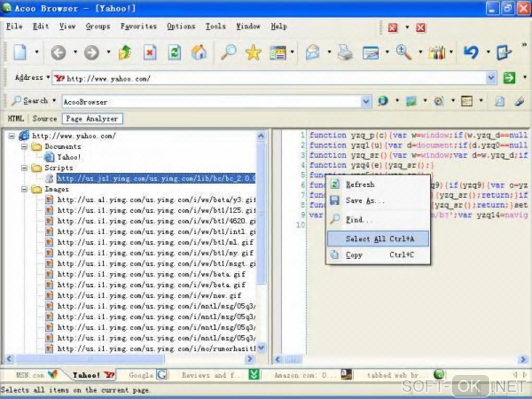Screen dimensions: 532x399
Task: Open the Favorites menu
Action: click(138, 26)
